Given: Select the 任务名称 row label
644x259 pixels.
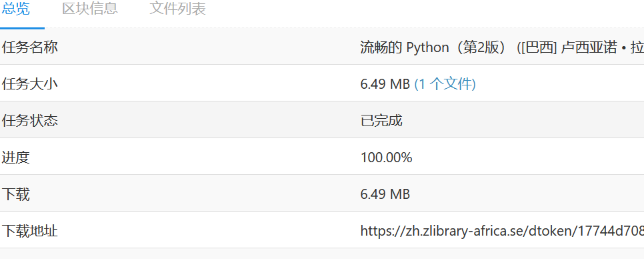Looking at the screenshot, I should pos(29,47).
